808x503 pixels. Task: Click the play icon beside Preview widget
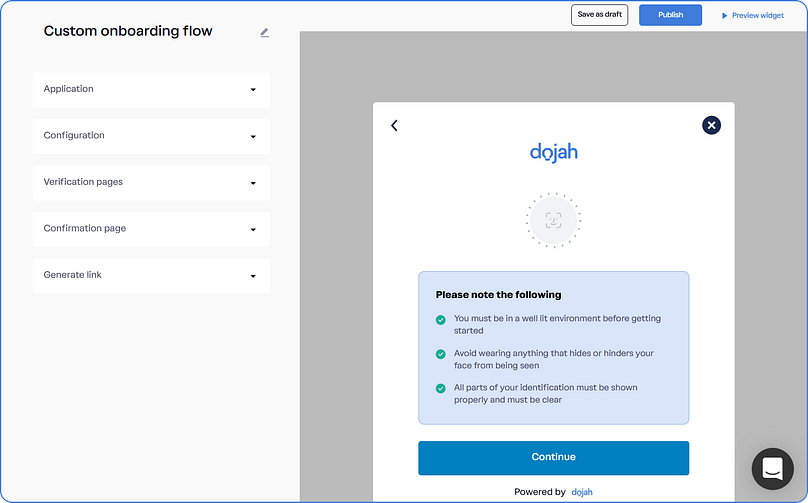click(x=724, y=15)
